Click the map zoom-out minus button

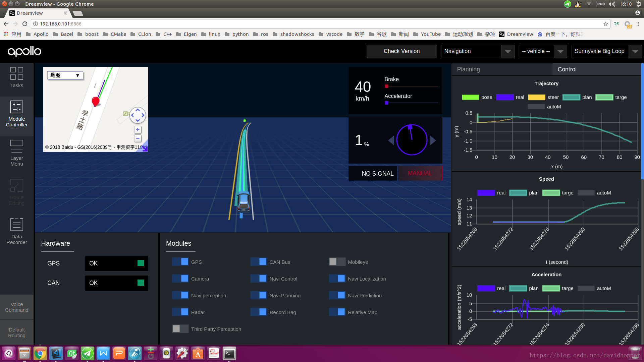coord(138,138)
